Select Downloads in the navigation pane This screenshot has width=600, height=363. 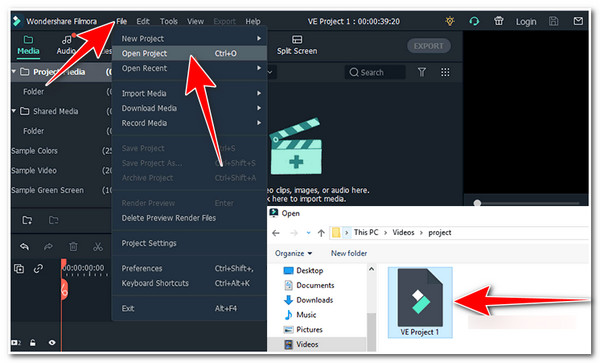(308, 300)
